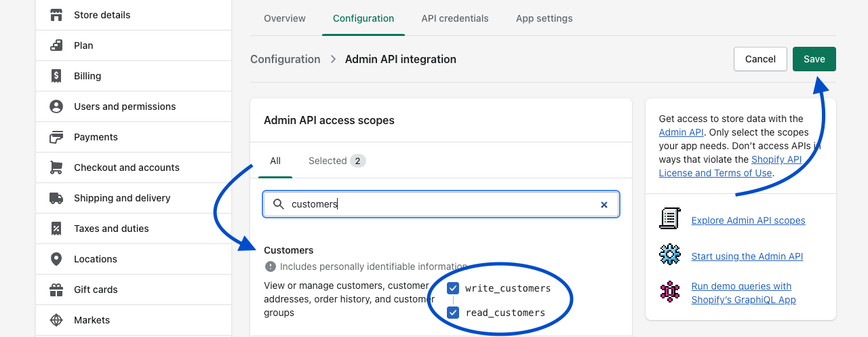
Task: Click the search magnifier icon in scopes field
Action: tap(278, 204)
